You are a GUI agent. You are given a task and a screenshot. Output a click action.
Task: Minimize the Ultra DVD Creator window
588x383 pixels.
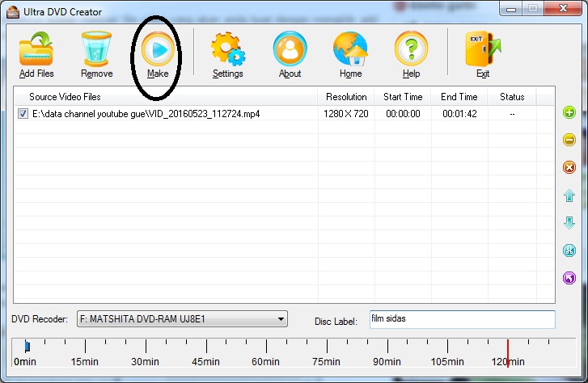pyautogui.click(x=510, y=8)
